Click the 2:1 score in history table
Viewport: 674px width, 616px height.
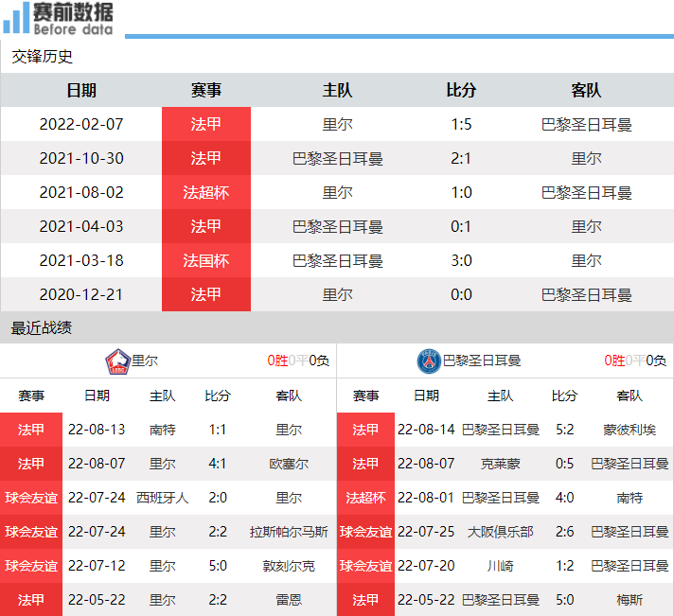(461, 158)
